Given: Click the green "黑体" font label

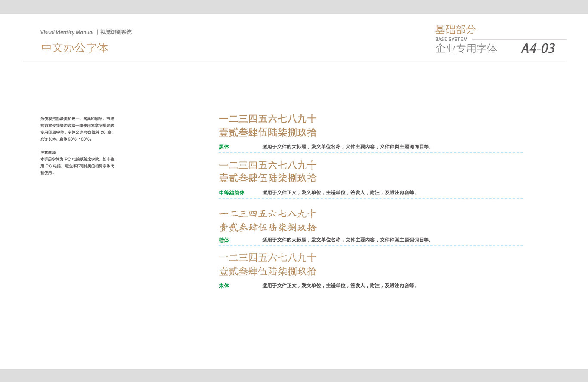Looking at the screenshot, I should (x=224, y=147).
